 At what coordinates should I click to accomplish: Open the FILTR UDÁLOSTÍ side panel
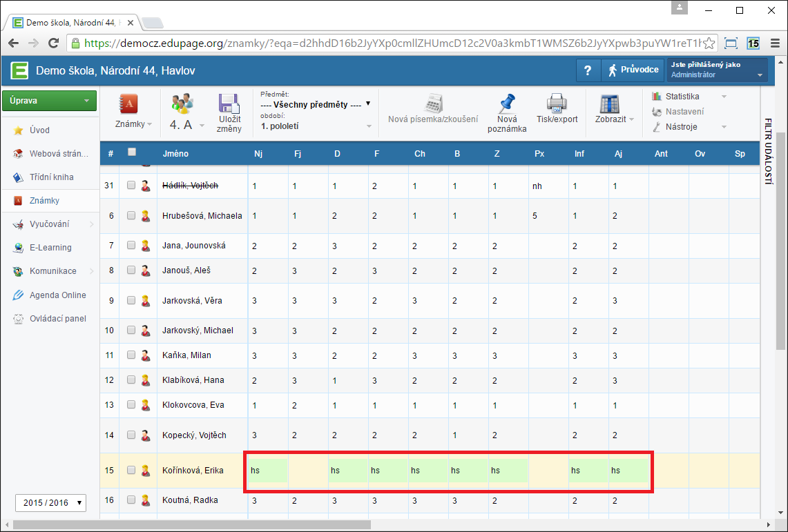pos(768,150)
